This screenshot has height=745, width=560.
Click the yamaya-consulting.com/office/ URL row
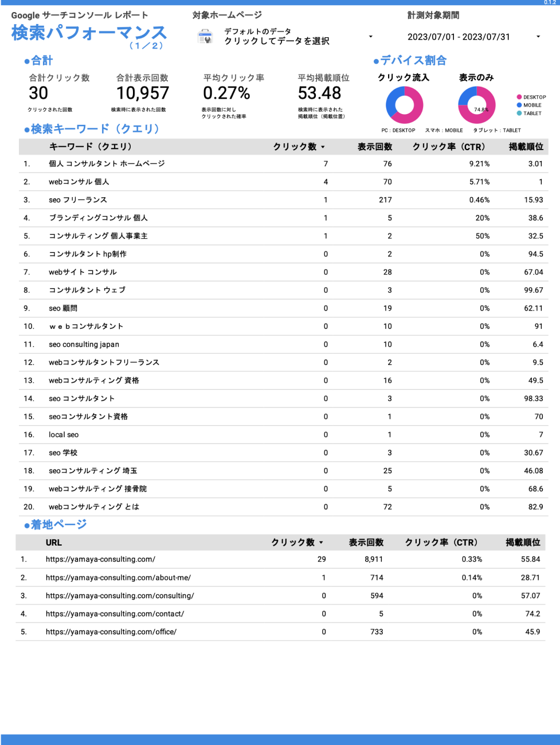(111, 632)
